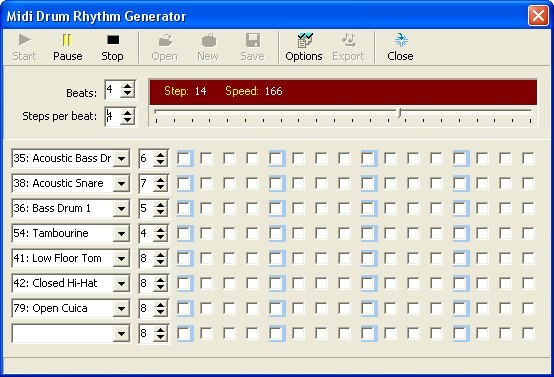554x377 pixels.
Task: Click the value field showing 6 in Bass Drum row
Action: coord(147,158)
